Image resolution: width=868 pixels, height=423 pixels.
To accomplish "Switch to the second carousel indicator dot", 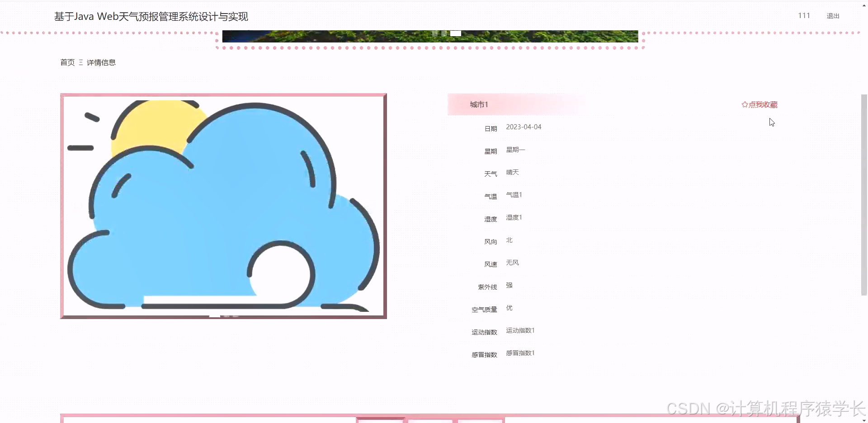I will tap(444, 33).
